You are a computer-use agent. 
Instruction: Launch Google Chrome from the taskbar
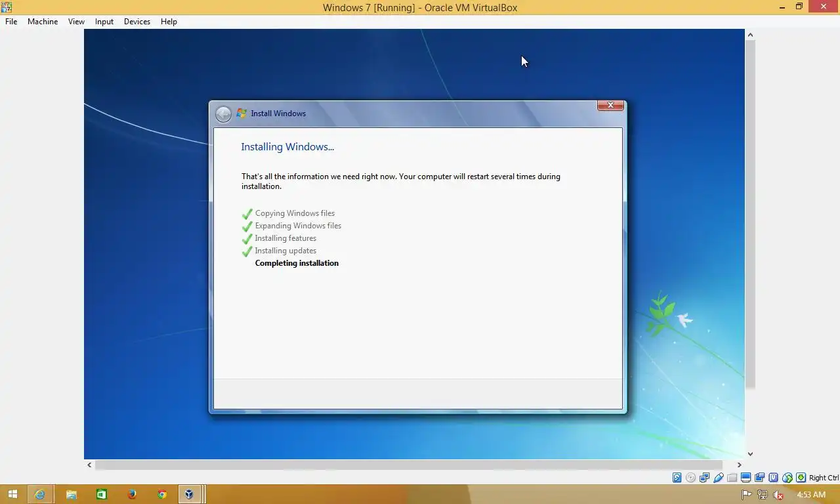tap(162, 494)
